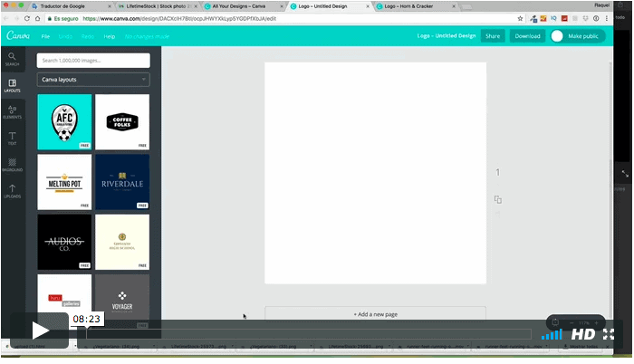
Task: Open the Background tab in Canva sidebar
Action: [x=12, y=165]
